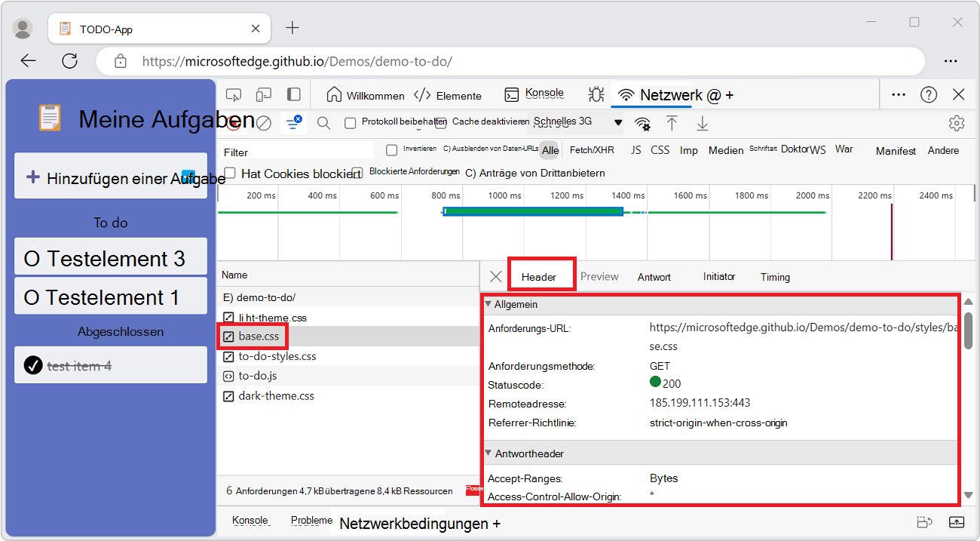Select the base.css request
Image resolution: width=980 pixels, height=541 pixels.
coord(348,336)
